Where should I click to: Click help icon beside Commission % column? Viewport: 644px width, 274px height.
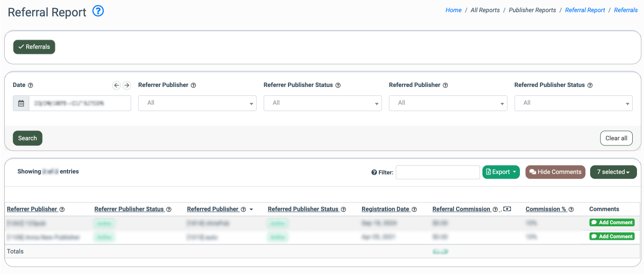tap(571, 209)
